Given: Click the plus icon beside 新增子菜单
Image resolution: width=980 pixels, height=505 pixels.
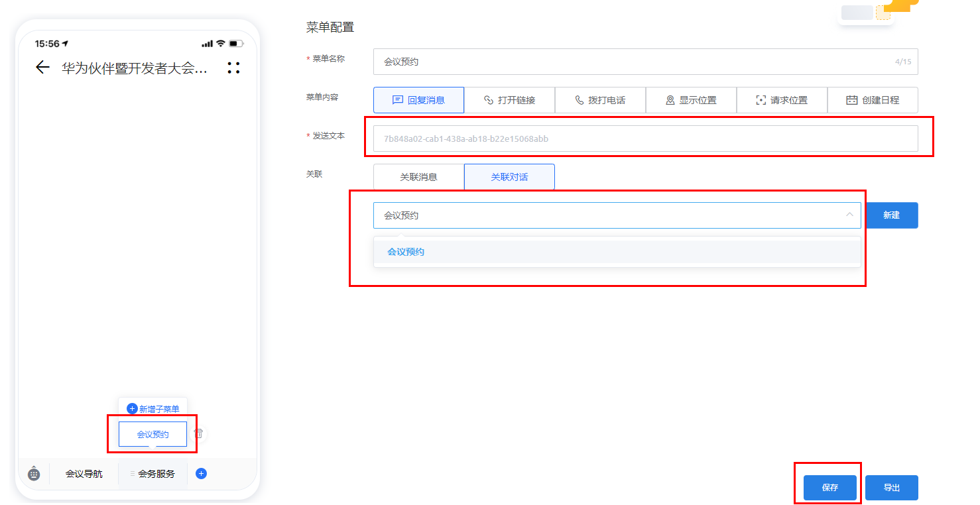Looking at the screenshot, I should pos(132,409).
